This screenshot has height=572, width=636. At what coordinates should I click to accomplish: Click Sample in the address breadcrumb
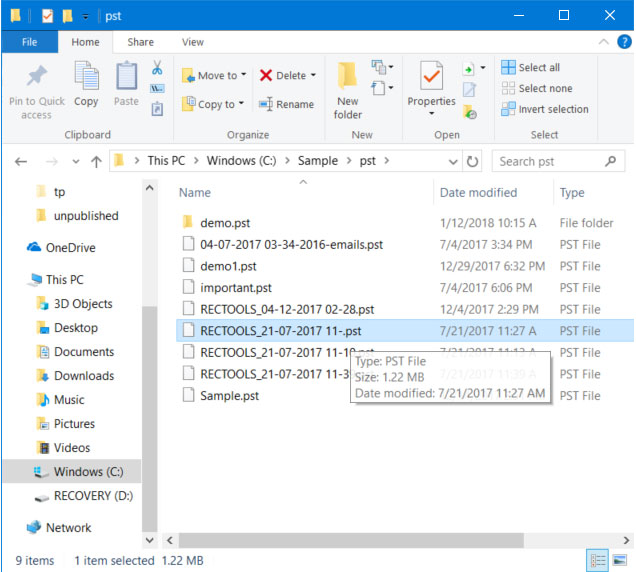coord(318,161)
